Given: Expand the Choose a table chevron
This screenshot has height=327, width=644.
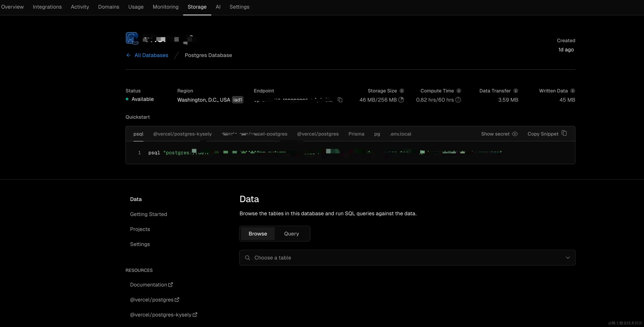Looking at the screenshot, I should tap(568, 258).
